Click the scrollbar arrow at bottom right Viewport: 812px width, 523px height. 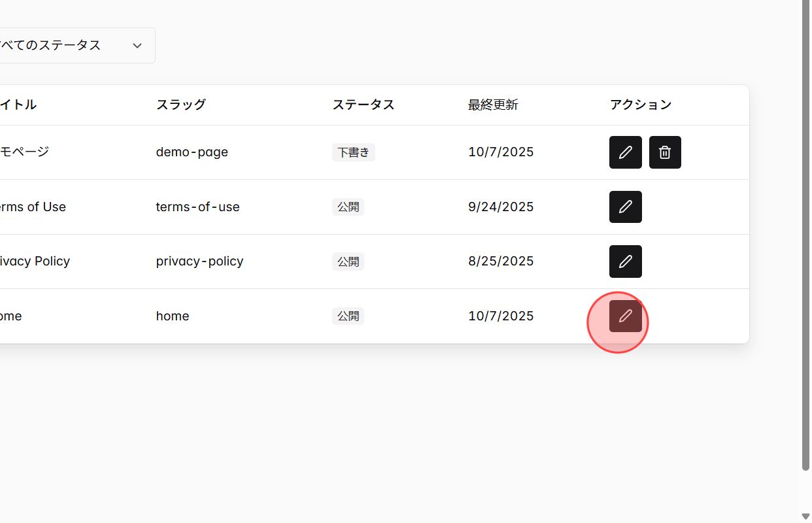[x=805, y=516]
